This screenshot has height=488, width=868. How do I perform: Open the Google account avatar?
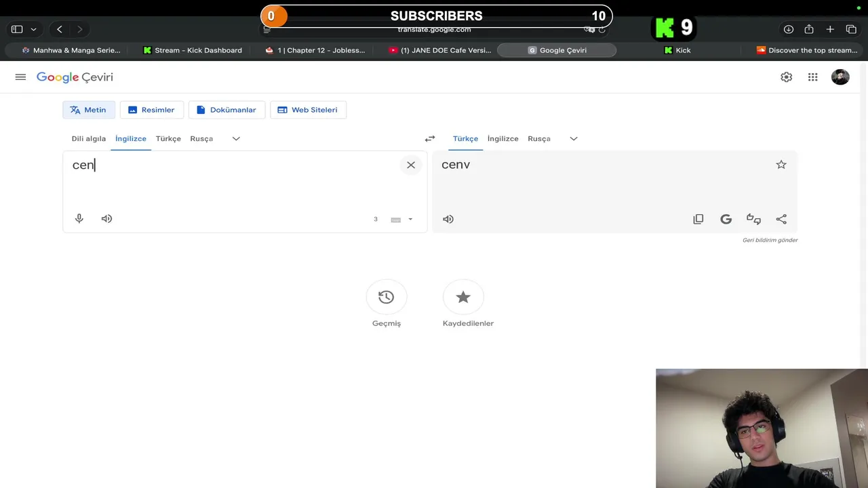click(840, 77)
